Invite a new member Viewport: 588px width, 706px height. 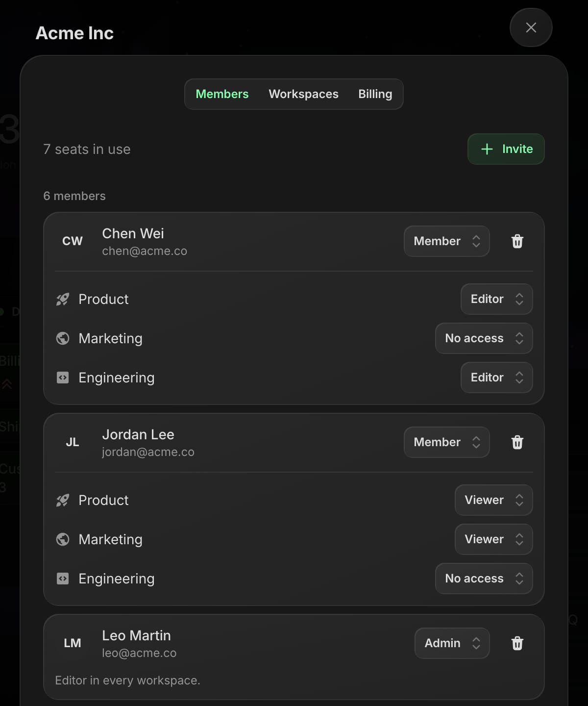506,149
